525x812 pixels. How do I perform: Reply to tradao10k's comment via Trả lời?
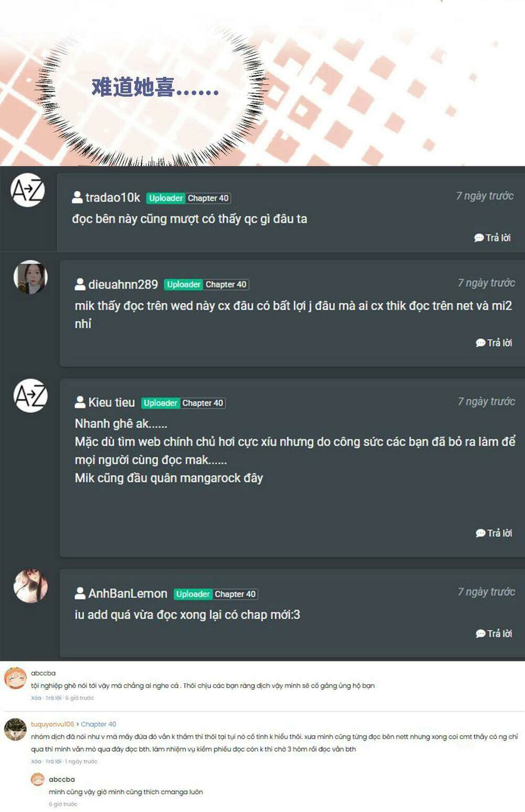pos(492,238)
